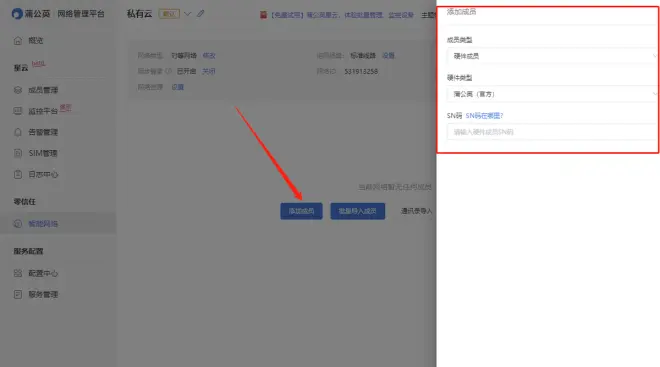This screenshot has width=660, height=367.
Task: Click the blue 添加成员 button
Action: (301, 211)
